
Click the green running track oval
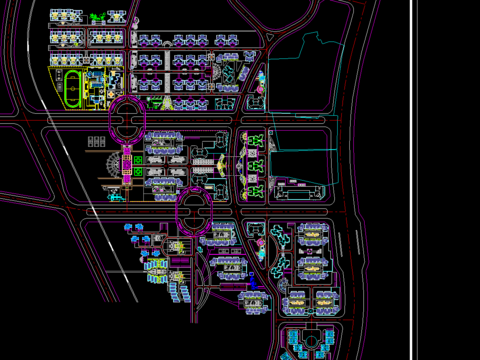tap(73, 88)
